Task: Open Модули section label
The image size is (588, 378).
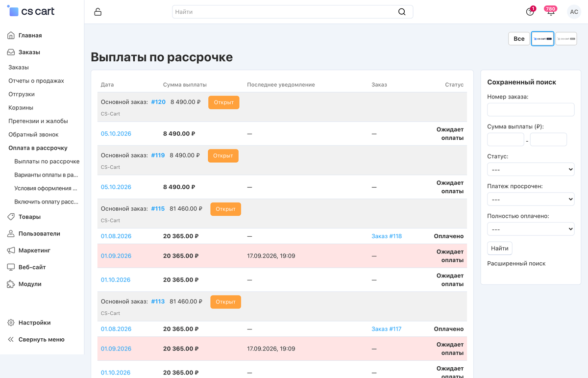Action: tap(30, 284)
